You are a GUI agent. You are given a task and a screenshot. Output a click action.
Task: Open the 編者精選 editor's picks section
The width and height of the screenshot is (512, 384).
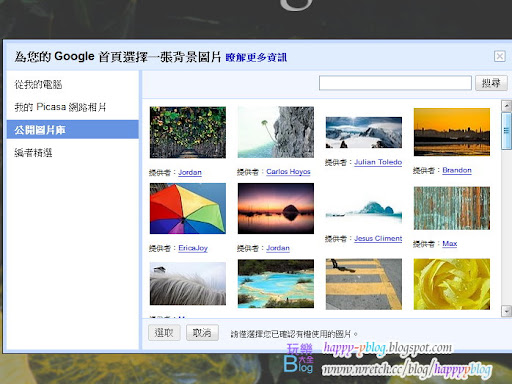point(33,153)
